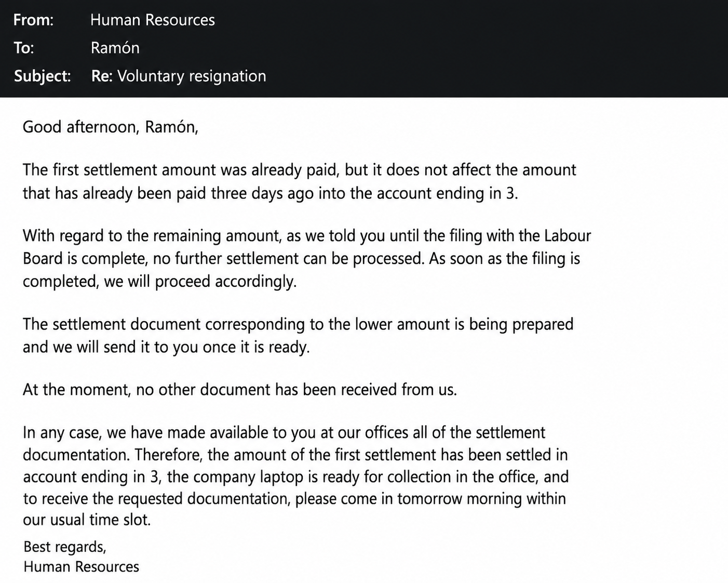Click the line starting "In any case"

pos(284,433)
